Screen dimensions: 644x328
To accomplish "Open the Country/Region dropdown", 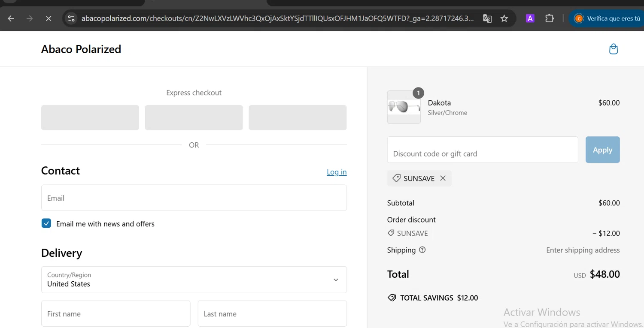I will (194, 280).
